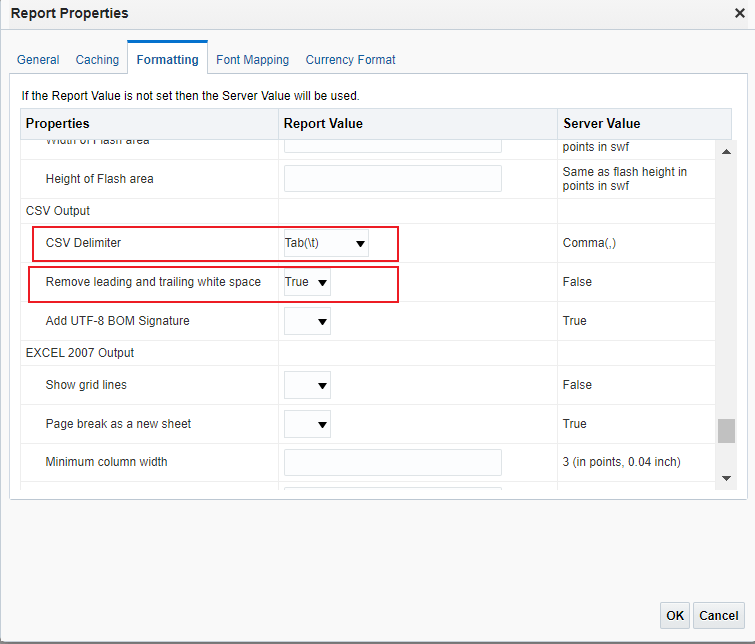The height and width of the screenshot is (644, 755).
Task: Click the scrollbar up arrow
Action: click(727, 151)
